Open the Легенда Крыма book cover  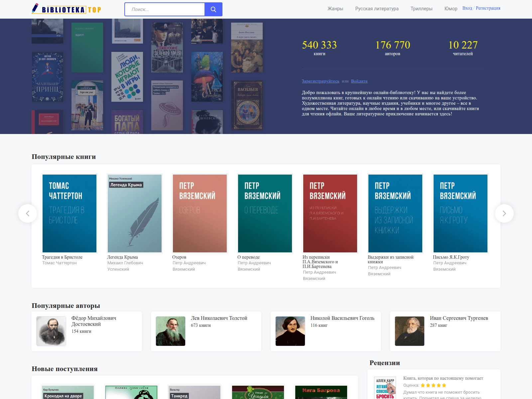pyautogui.click(x=135, y=213)
